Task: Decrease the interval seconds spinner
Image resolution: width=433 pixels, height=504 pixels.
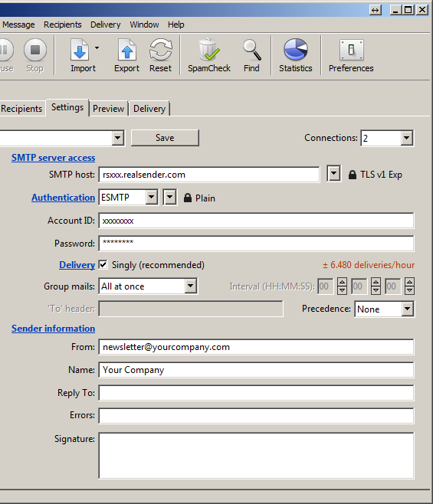Action: [409, 290]
